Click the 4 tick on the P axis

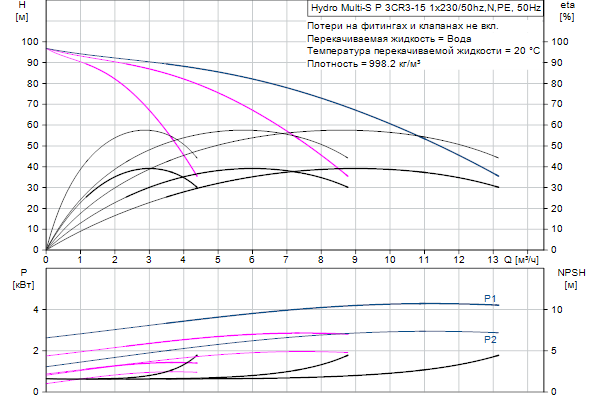[x=35, y=309]
